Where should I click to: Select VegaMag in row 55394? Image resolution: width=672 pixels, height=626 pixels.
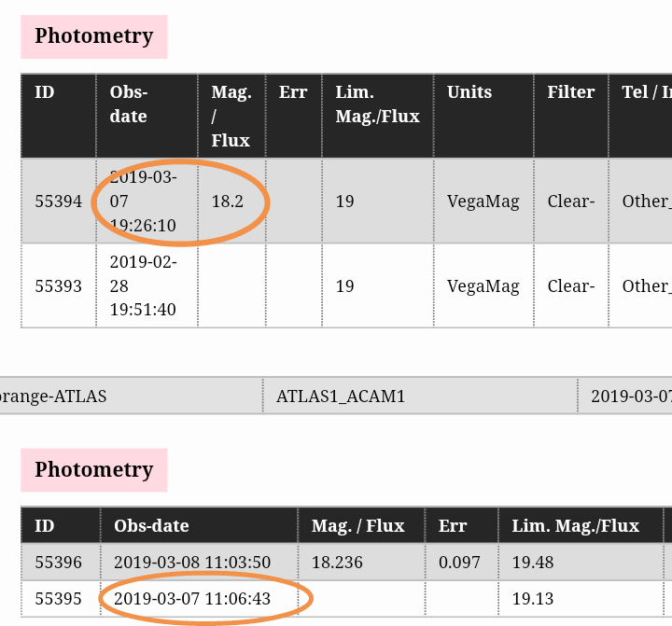(x=483, y=202)
